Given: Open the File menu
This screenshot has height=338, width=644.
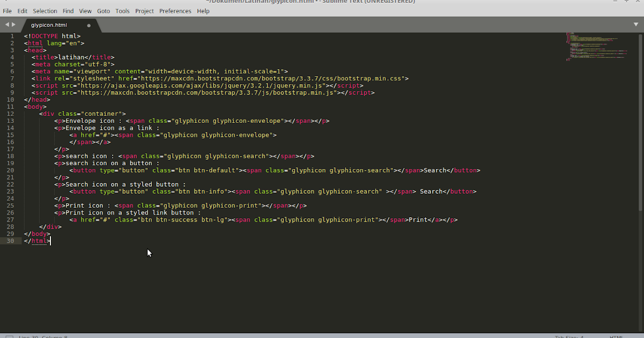Looking at the screenshot, I should point(7,11).
